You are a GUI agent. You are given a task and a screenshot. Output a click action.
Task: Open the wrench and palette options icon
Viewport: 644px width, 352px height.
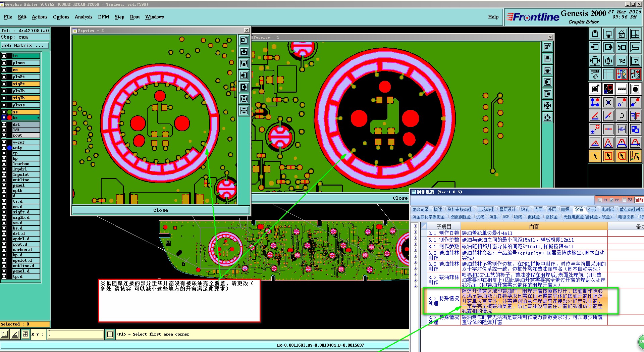click(x=595, y=74)
